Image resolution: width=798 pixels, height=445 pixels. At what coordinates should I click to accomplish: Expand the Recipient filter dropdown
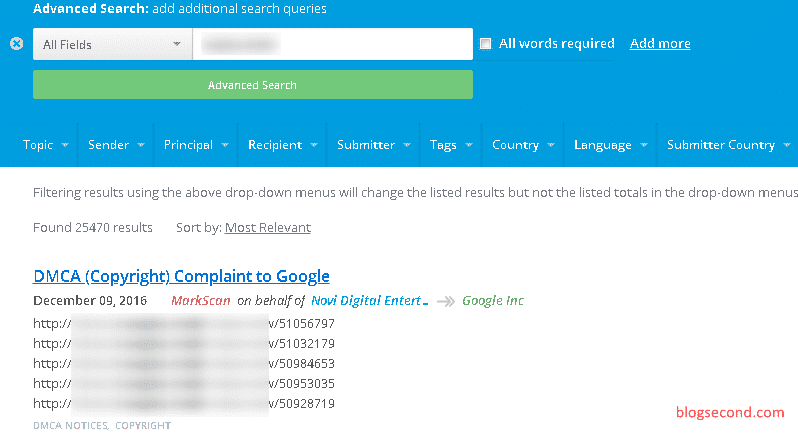[x=282, y=145]
